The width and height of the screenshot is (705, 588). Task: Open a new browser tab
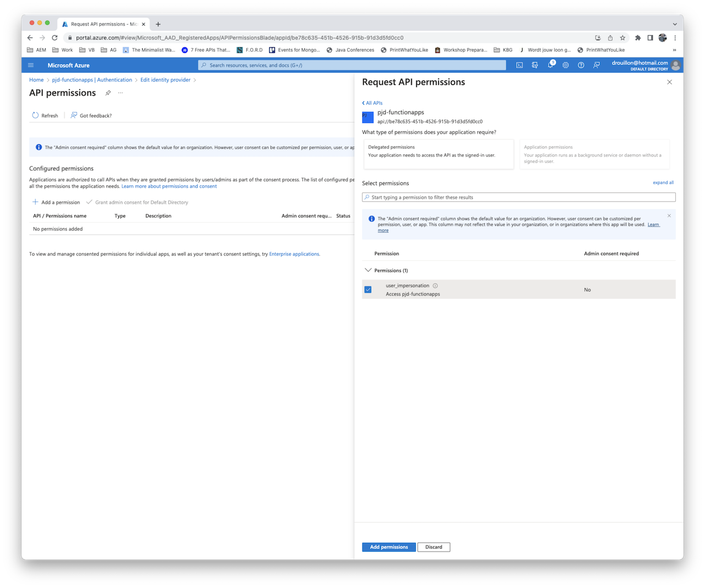158,24
